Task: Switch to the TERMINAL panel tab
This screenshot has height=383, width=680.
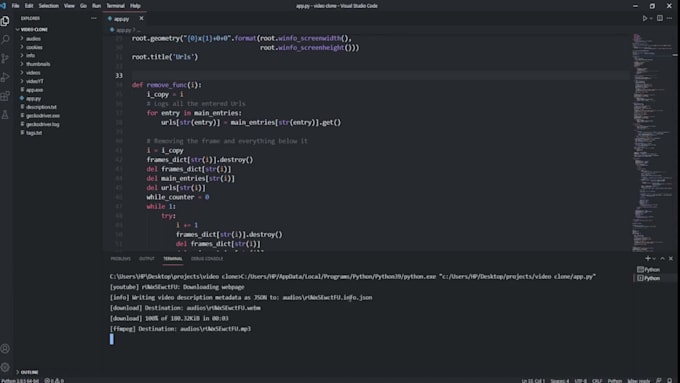Action: click(173, 259)
